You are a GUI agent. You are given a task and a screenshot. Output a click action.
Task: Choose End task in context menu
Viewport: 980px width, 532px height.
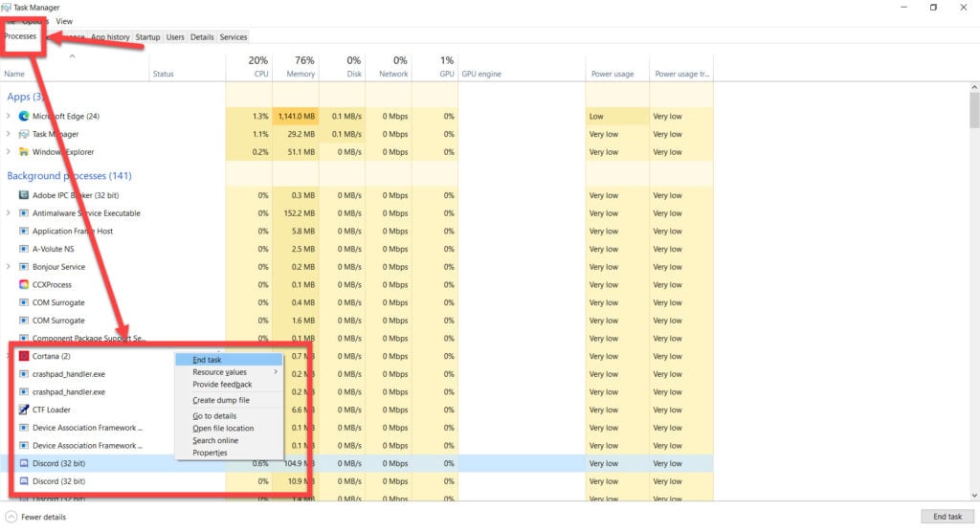pyautogui.click(x=229, y=360)
